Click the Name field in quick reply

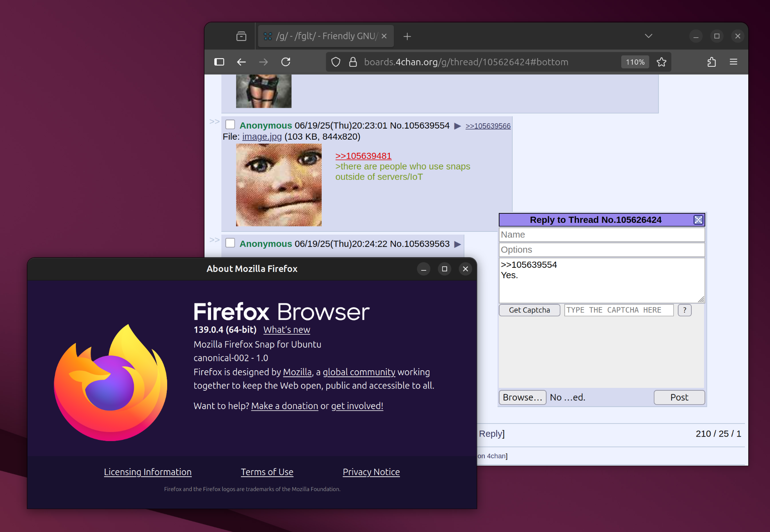pos(602,235)
